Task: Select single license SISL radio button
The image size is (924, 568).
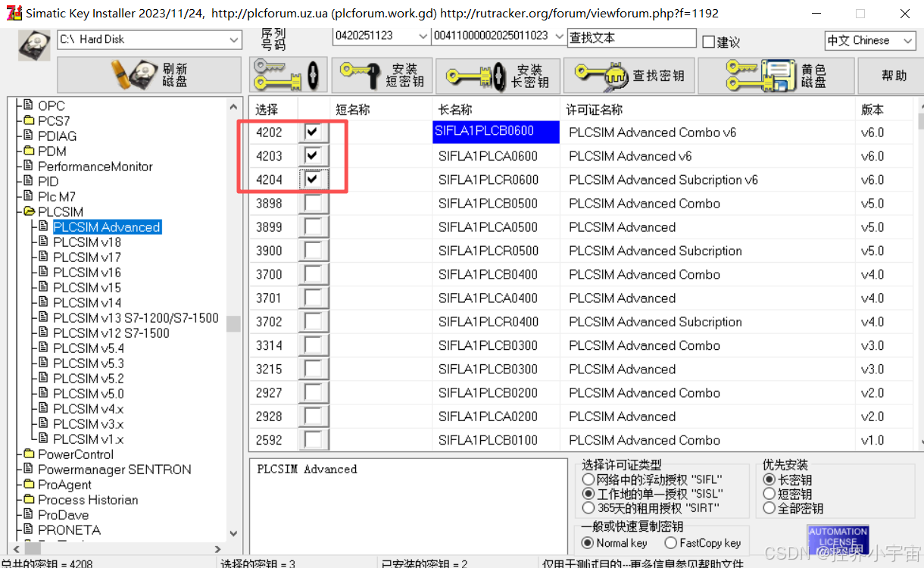Action: 588,494
